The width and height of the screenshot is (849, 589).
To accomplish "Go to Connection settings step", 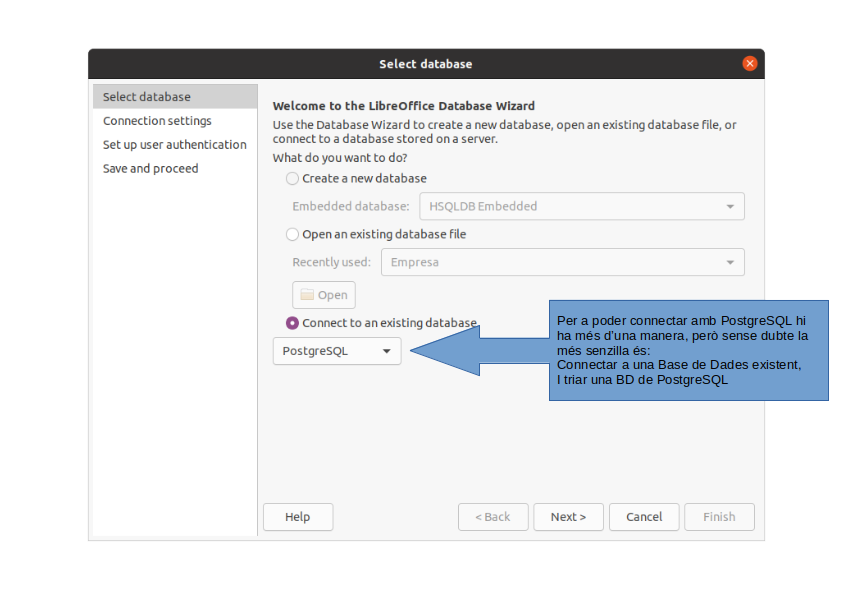I will (175, 121).
